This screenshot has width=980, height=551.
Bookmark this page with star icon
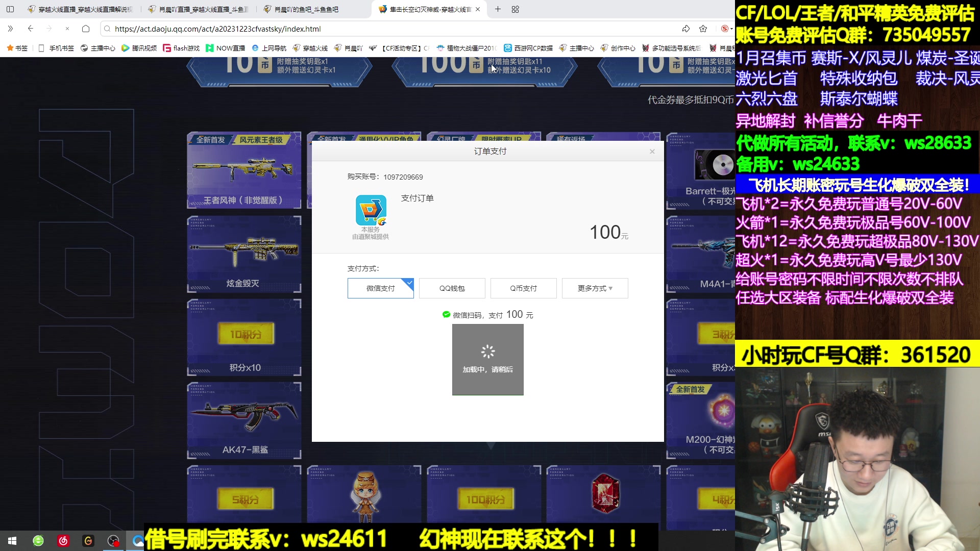703,29
